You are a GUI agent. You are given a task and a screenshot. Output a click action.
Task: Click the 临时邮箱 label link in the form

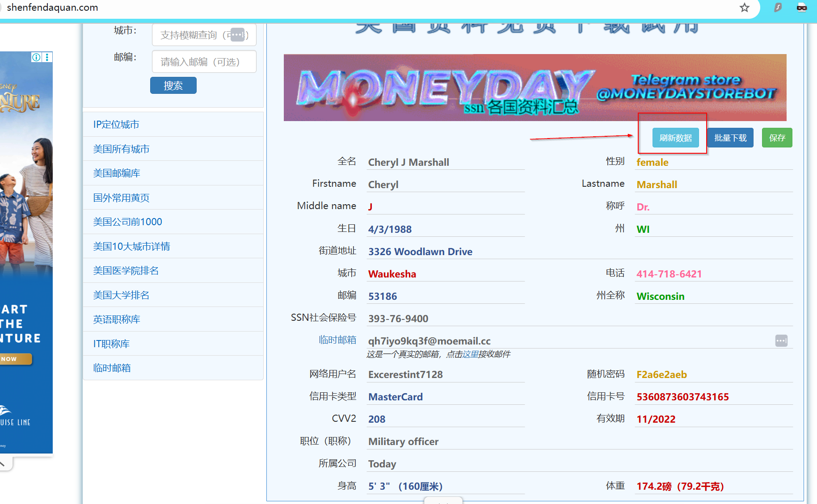pos(337,340)
